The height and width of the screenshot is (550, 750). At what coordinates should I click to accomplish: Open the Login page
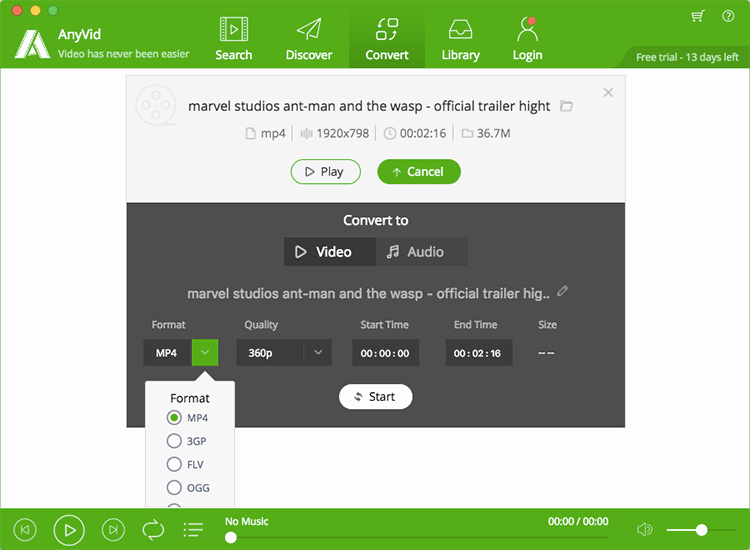[527, 39]
